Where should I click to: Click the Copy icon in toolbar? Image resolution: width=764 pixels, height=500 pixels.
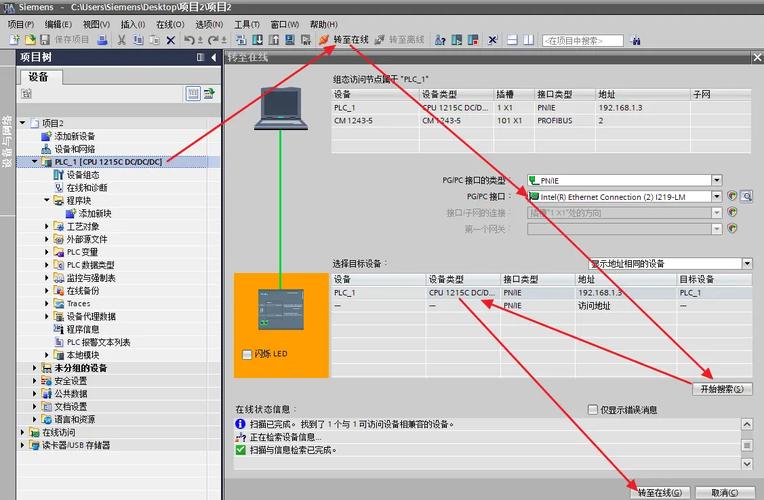click(x=138, y=40)
